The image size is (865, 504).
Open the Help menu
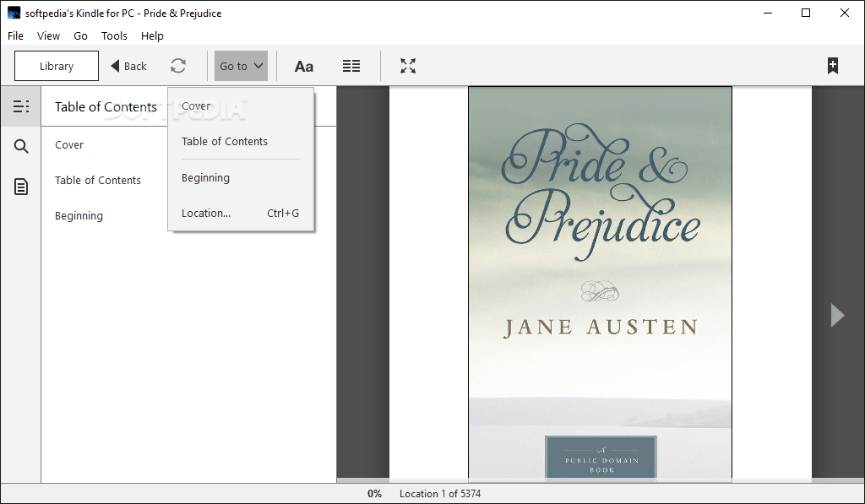pos(152,35)
